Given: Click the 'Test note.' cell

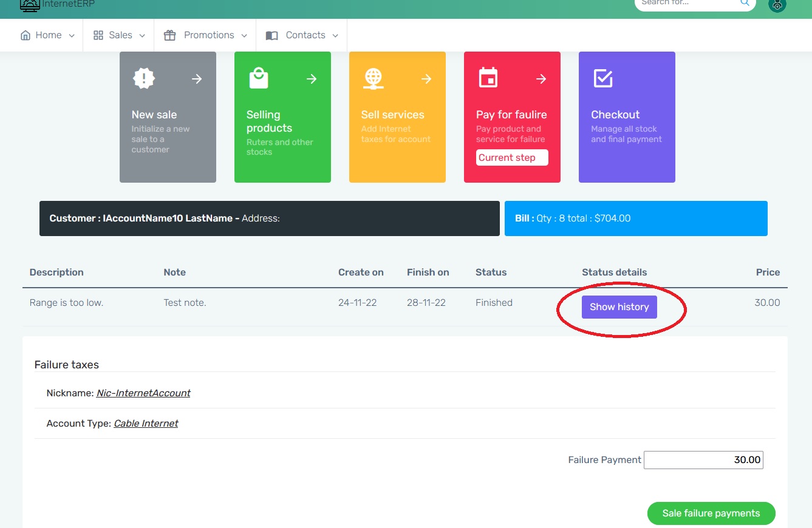Looking at the screenshot, I should (x=185, y=303).
